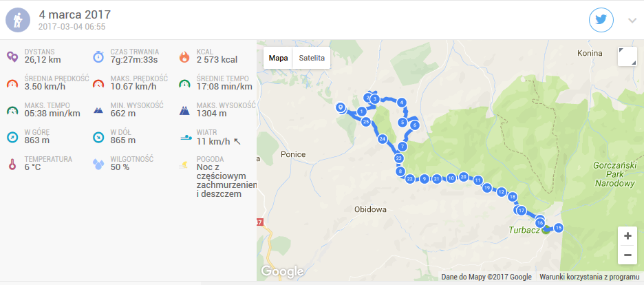Click the Google logo on map
Image resolution: width=644 pixels, height=285 pixels.
click(x=283, y=271)
